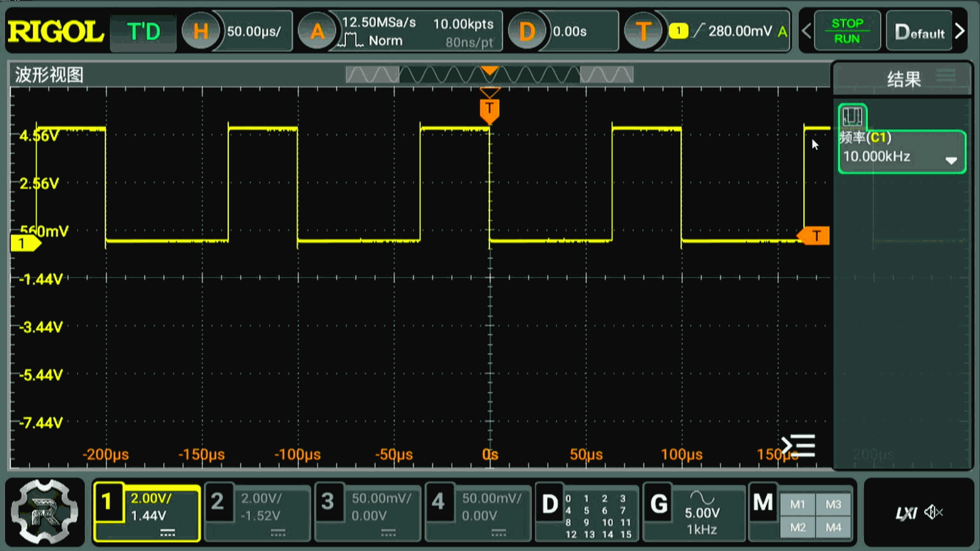Click the frequency measurement waveform icon
980x551 pixels.
[x=852, y=116]
